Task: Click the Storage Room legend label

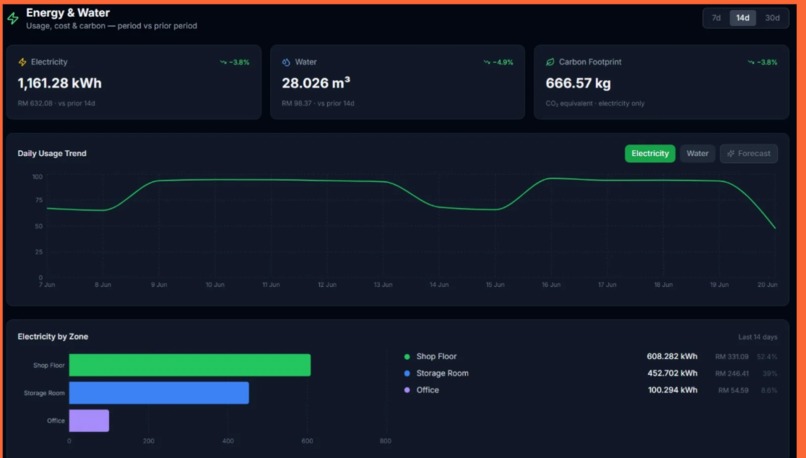Action: pos(442,374)
